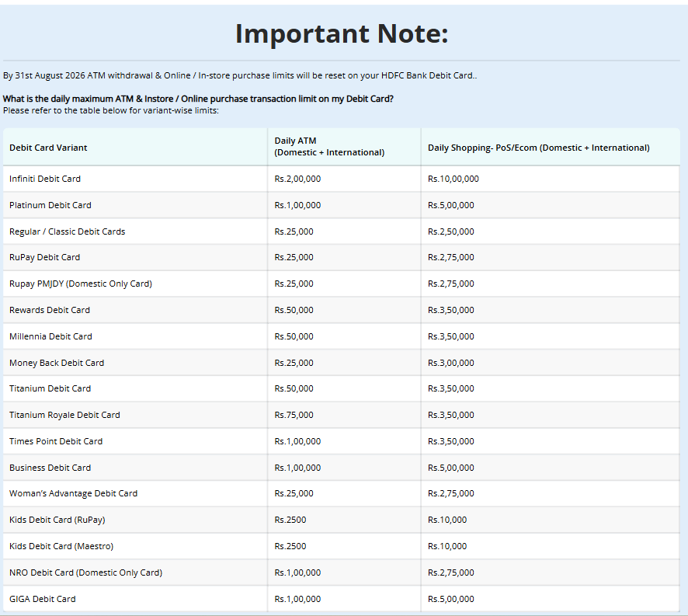688x616 pixels.
Task: Select the 'Money Back Debit Card' row name
Action: (57, 363)
